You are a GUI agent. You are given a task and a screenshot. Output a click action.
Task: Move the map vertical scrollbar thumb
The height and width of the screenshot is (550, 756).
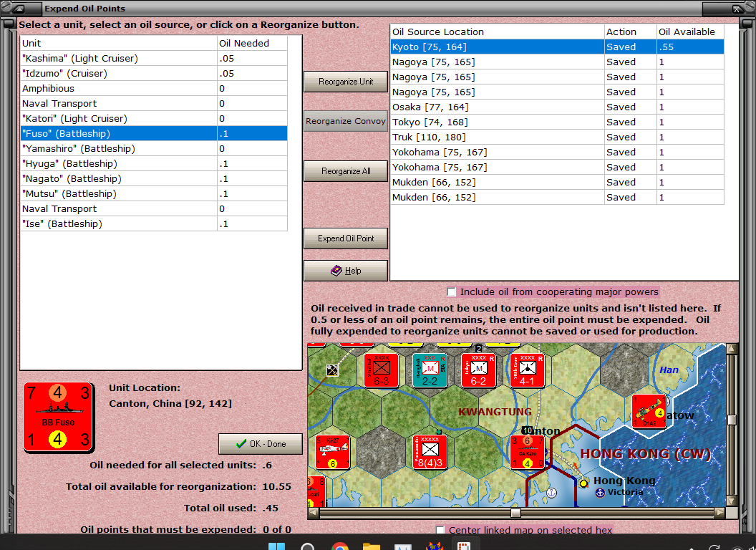tap(732, 420)
